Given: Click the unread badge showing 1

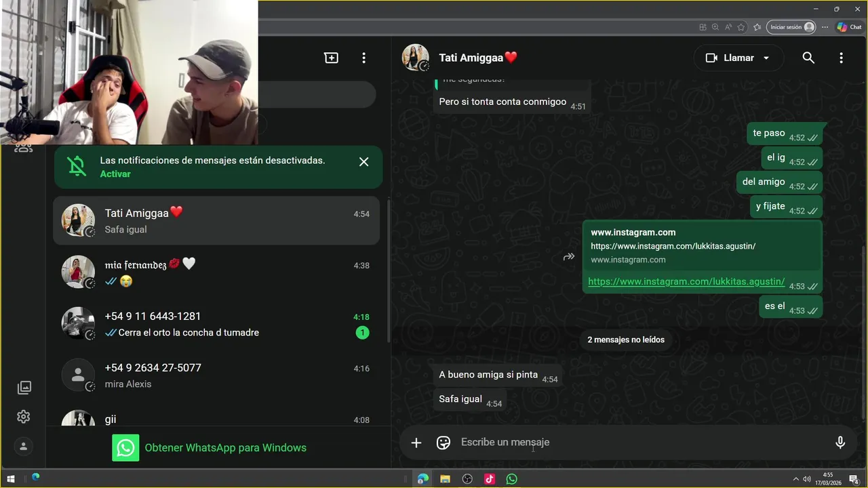Looking at the screenshot, I should click(x=363, y=333).
